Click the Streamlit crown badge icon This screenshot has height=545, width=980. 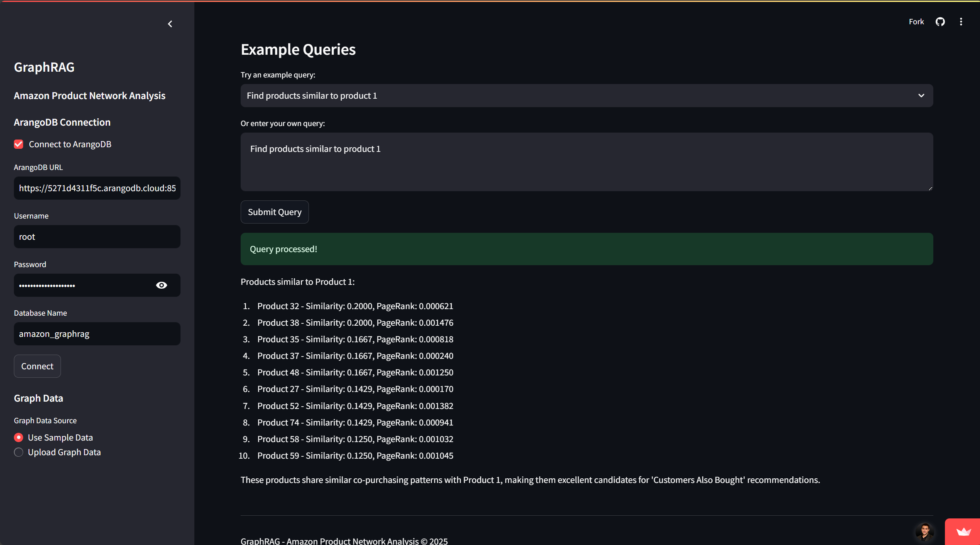coord(963,532)
